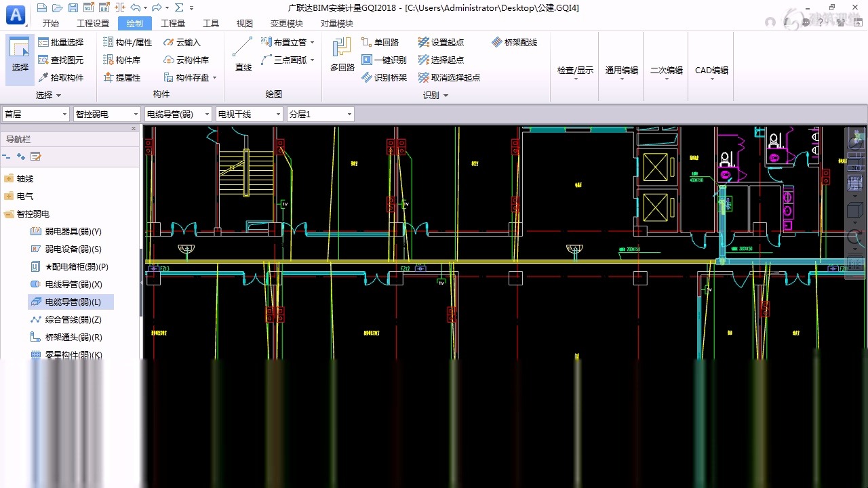Close the 导航栏 navigation panel
Image resolution: width=868 pixels, height=488 pixels.
(x=134, y=128)
